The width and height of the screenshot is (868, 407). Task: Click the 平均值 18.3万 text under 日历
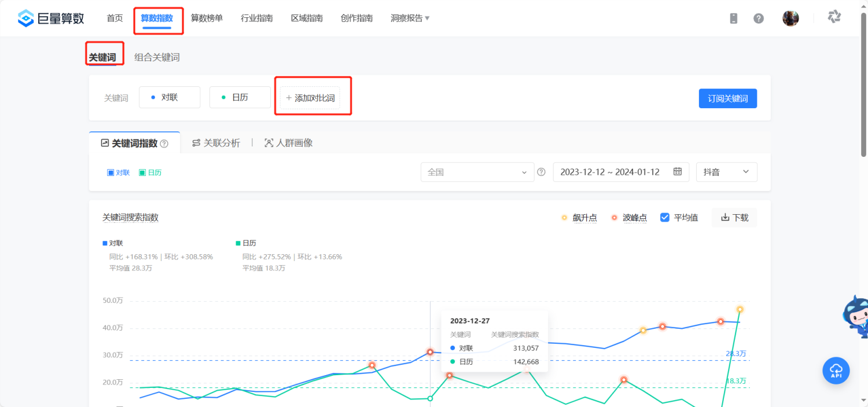tap(264, 268)
